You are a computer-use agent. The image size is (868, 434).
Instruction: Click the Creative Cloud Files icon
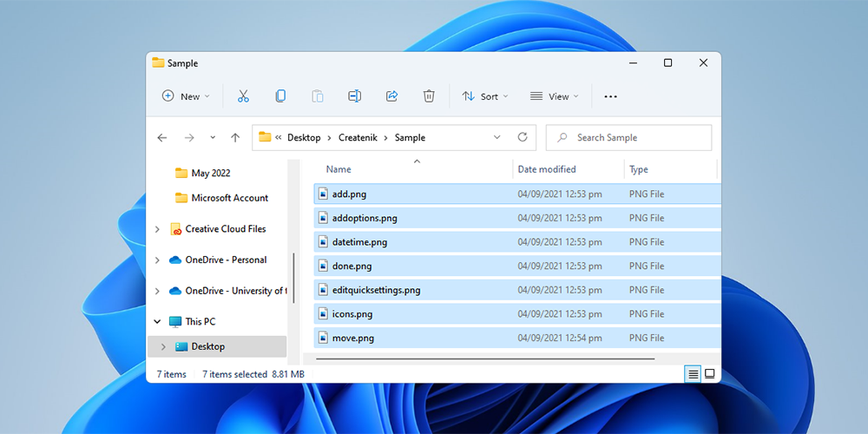point(176,229)
